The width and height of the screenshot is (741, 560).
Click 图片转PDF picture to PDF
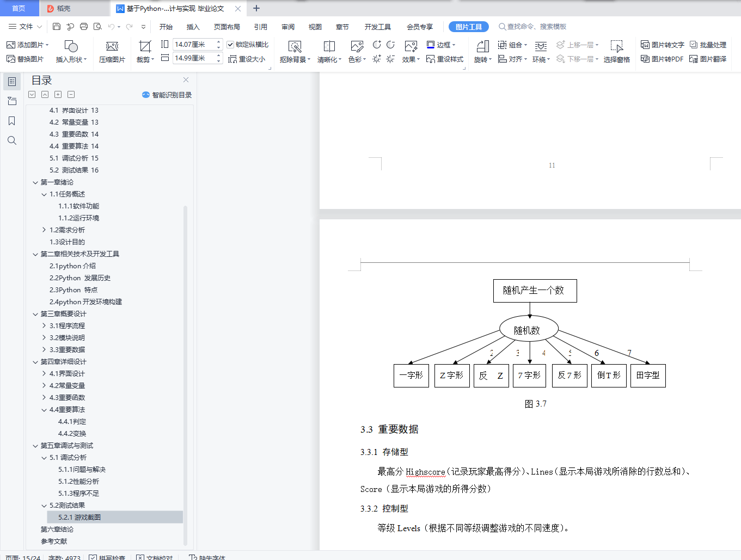(x=662, y=59)
